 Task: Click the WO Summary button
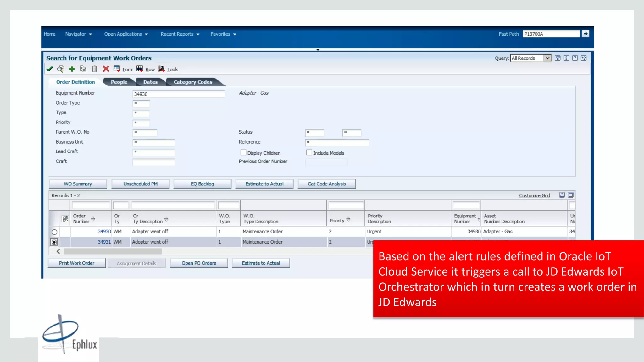(x=78, y=184)
